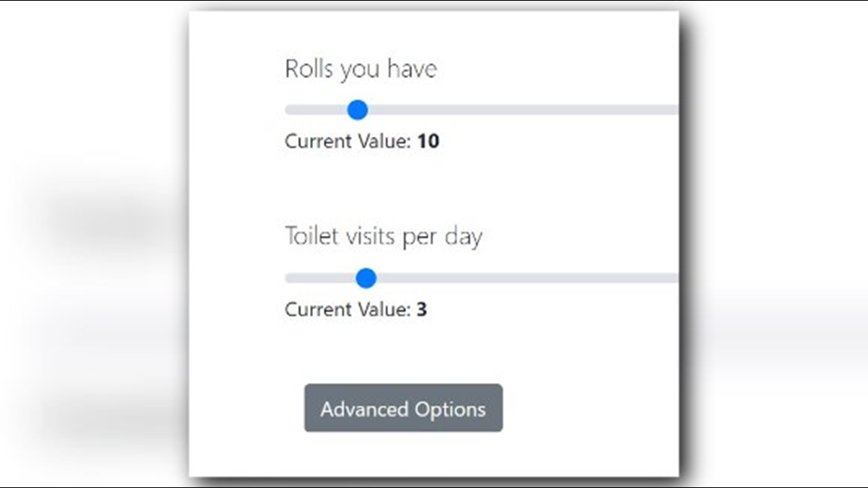Click the far right end of Rolls slider

(675, 110)
